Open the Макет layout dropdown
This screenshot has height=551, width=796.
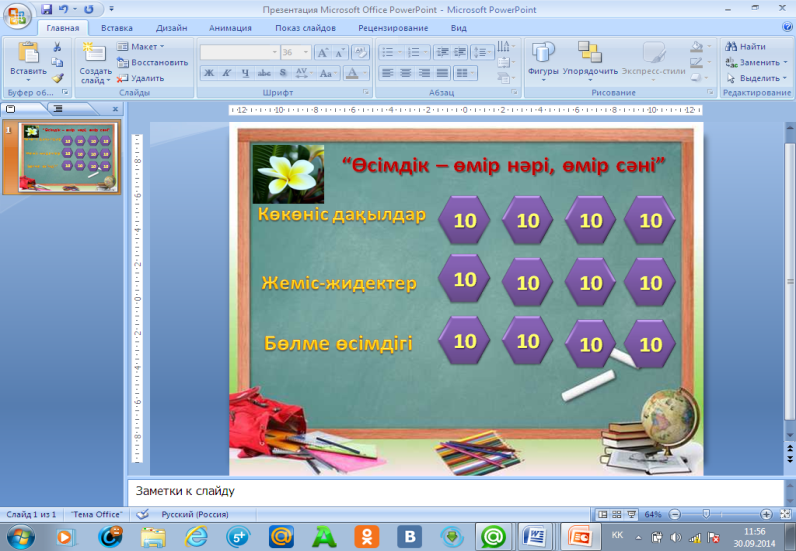(x=141, y=47)
